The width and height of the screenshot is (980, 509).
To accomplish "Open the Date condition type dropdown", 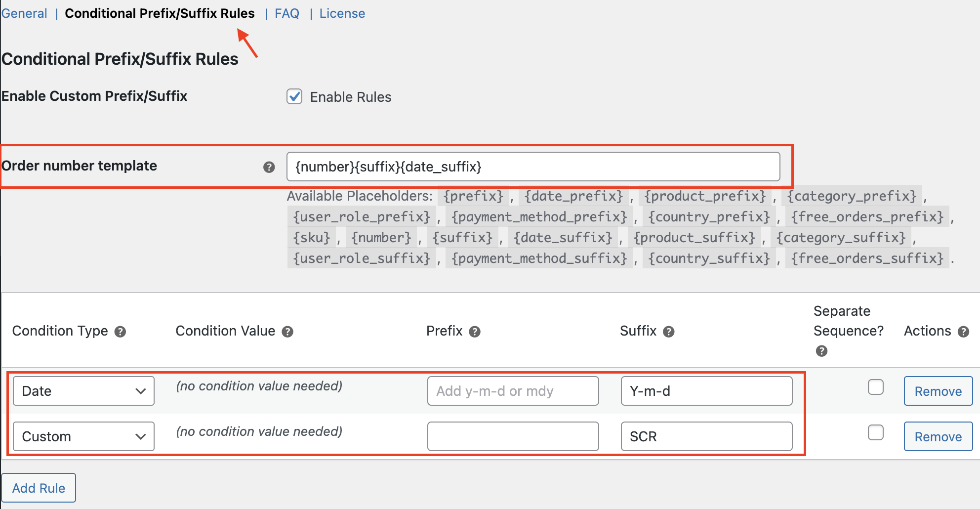I will coord(83,391).
